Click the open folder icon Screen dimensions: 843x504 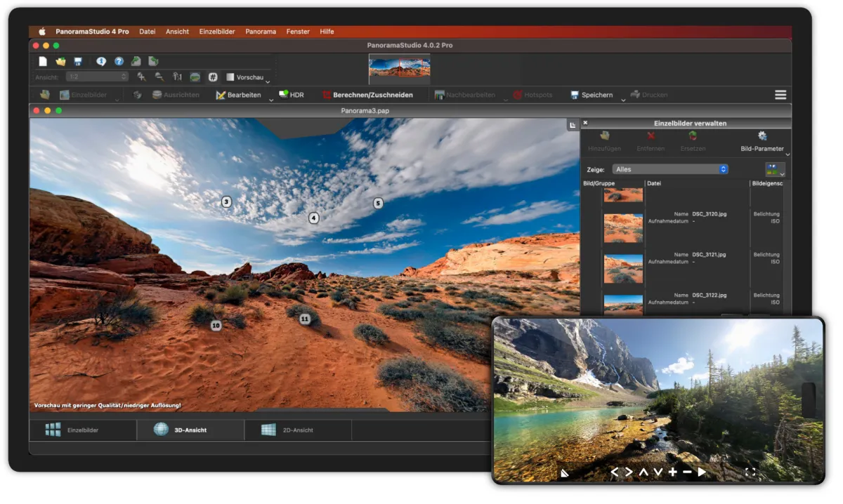click(x=60, y=62)
